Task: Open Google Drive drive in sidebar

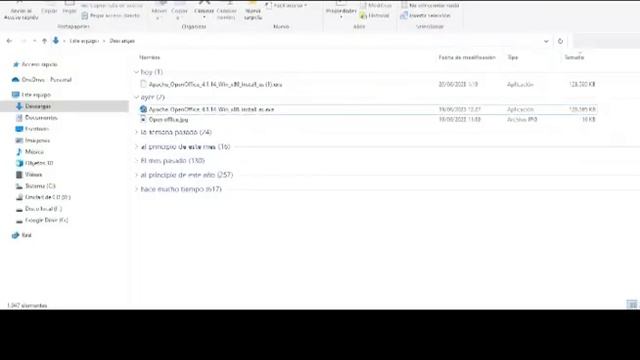Action: tap(42, 220)
